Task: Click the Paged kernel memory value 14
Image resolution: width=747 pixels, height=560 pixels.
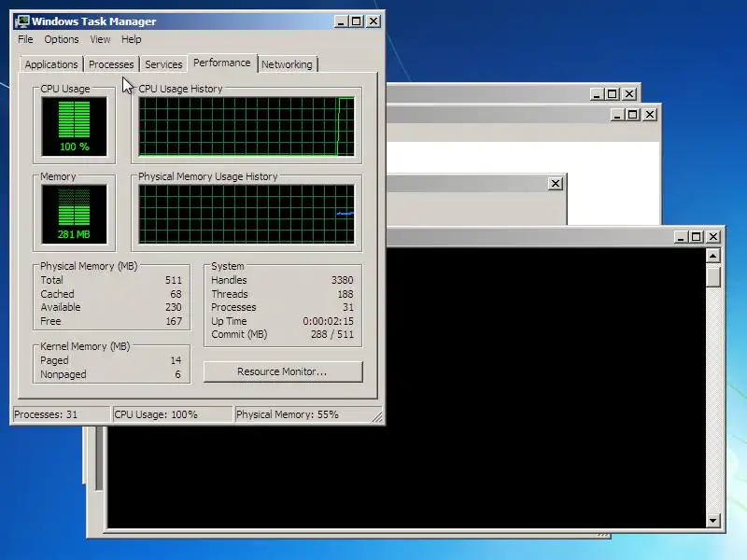Action: (176, 360)
